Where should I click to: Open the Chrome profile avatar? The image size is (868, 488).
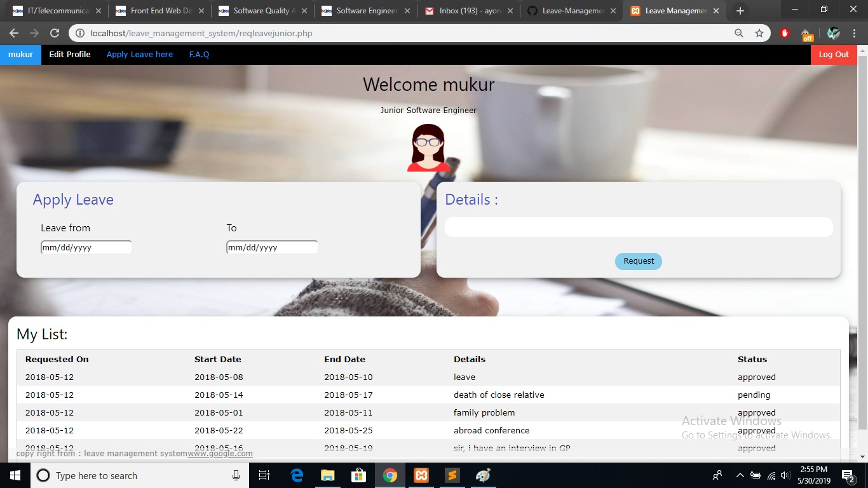[x=832, y=33]
